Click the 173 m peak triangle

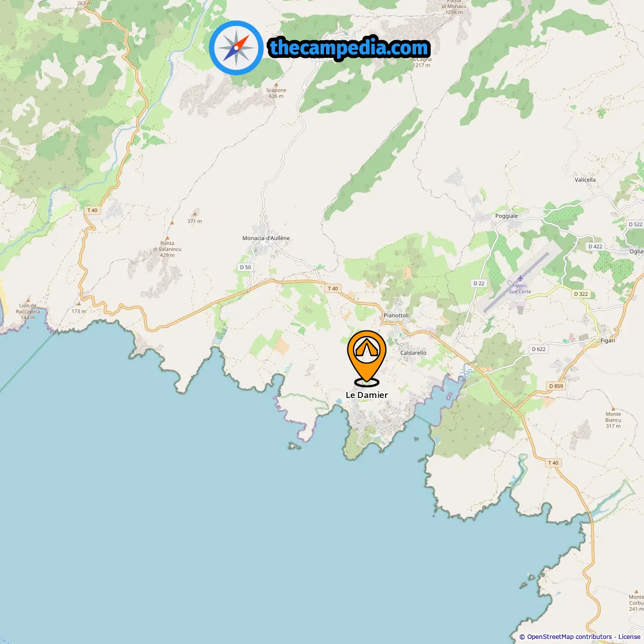click(x=78, y=303)
